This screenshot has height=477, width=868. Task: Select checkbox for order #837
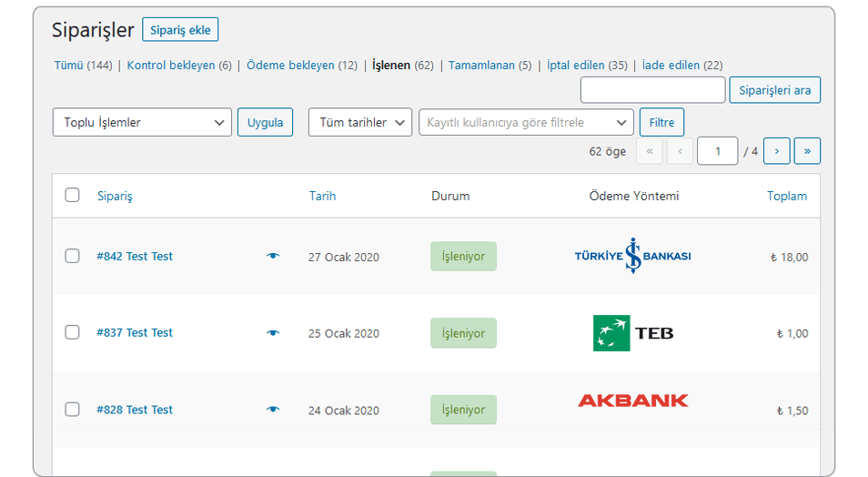[x=72, y=332]
